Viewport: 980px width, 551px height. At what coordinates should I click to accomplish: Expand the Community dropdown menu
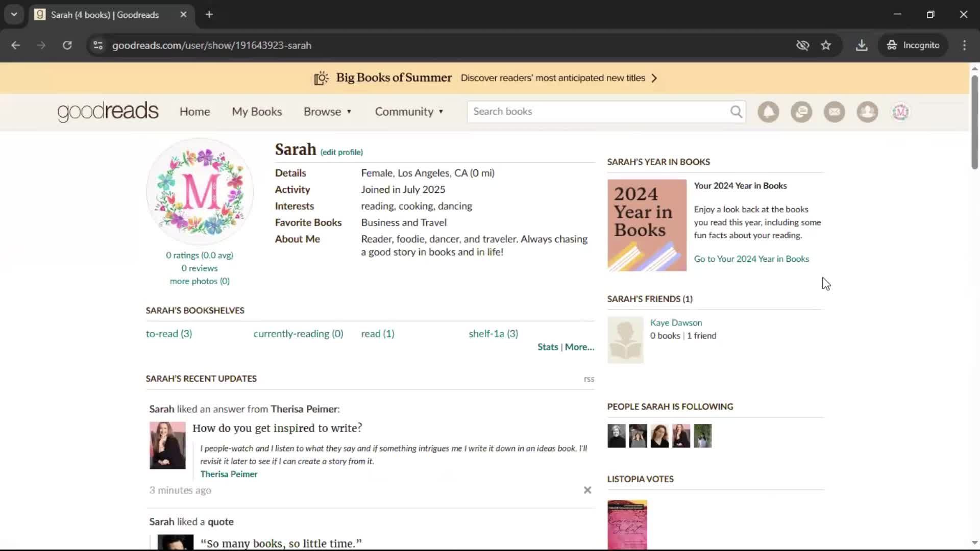[x=409, y=111]
